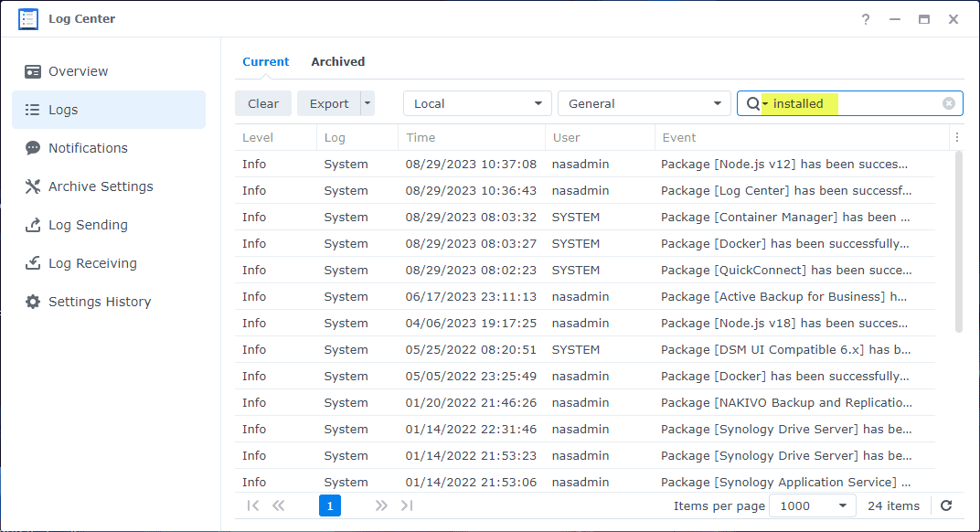Open the Local log source dropdown
Screen dimensions: 980x532
pyautogui.click(x=477, y=103)
